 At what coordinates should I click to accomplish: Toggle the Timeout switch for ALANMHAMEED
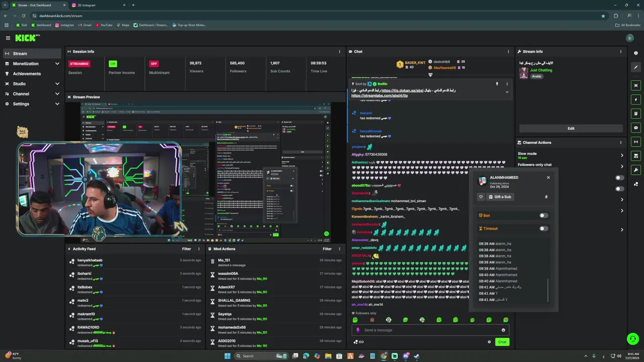tap(543, 229)
